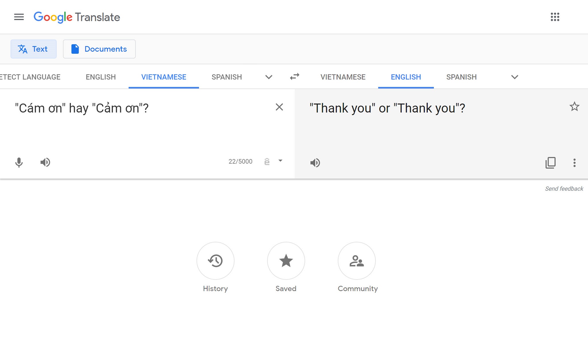Set source language to Spanish

click(x=227, y=77)
